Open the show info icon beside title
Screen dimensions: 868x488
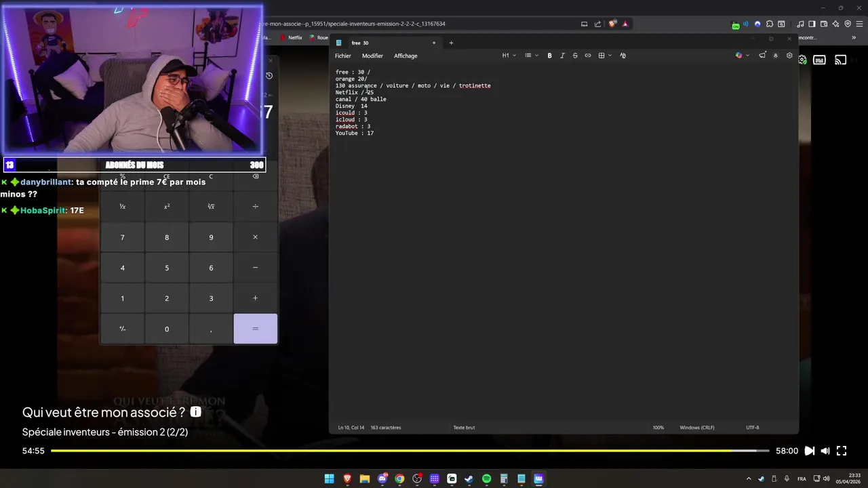tap(196, 412)
